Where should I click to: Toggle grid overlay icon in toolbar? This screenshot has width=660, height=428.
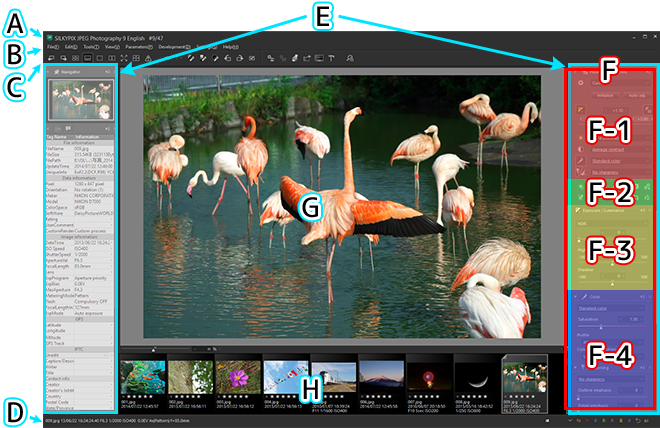pyautogui.click(x=136, y=58)
